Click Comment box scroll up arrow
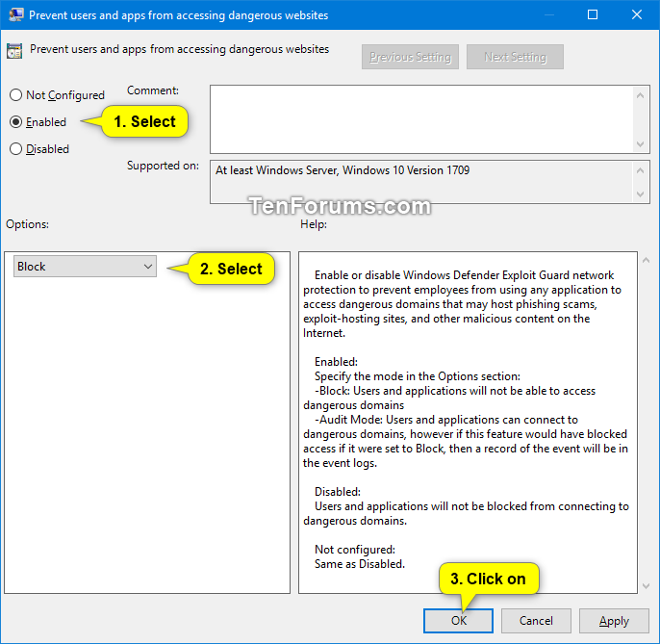The image size is (660, 644). [x=640, y=95]
